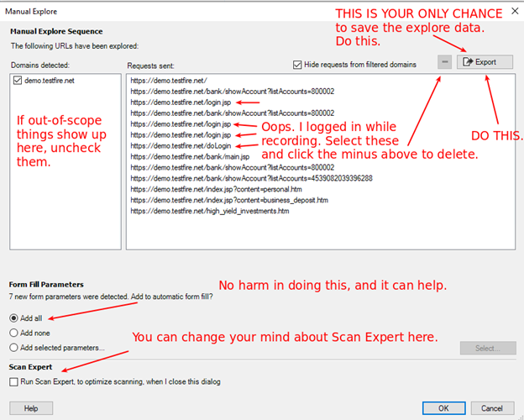This screenshot has height=420, width=524.
Task: Click the Cancel button
Action: click(x=491, y=408)
